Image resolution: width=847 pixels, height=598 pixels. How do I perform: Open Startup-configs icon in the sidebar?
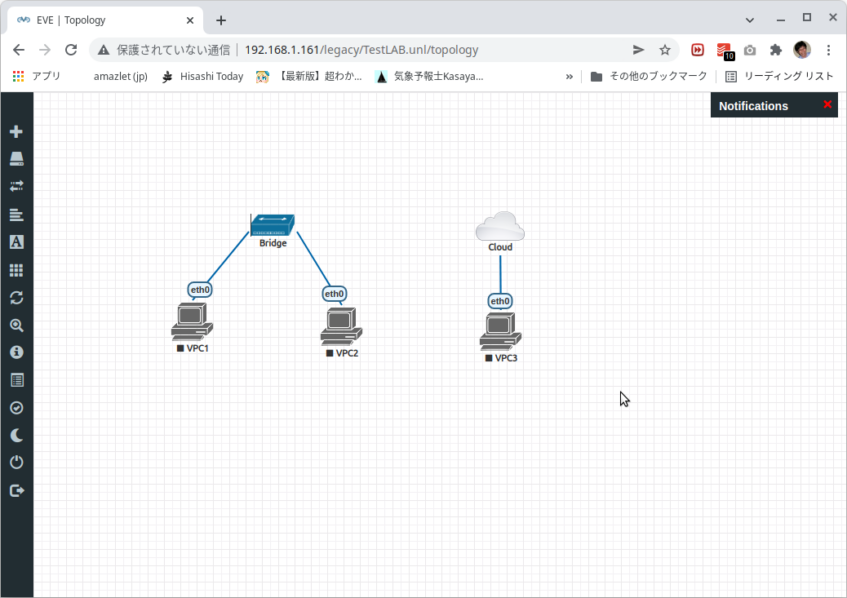click(x=16, y=214)
